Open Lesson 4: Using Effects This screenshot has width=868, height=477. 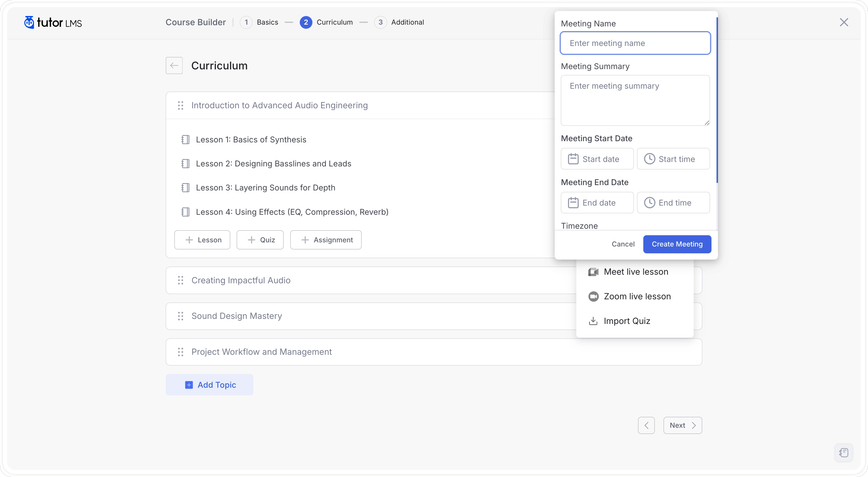pyautogui.click(x=292, y=212)
